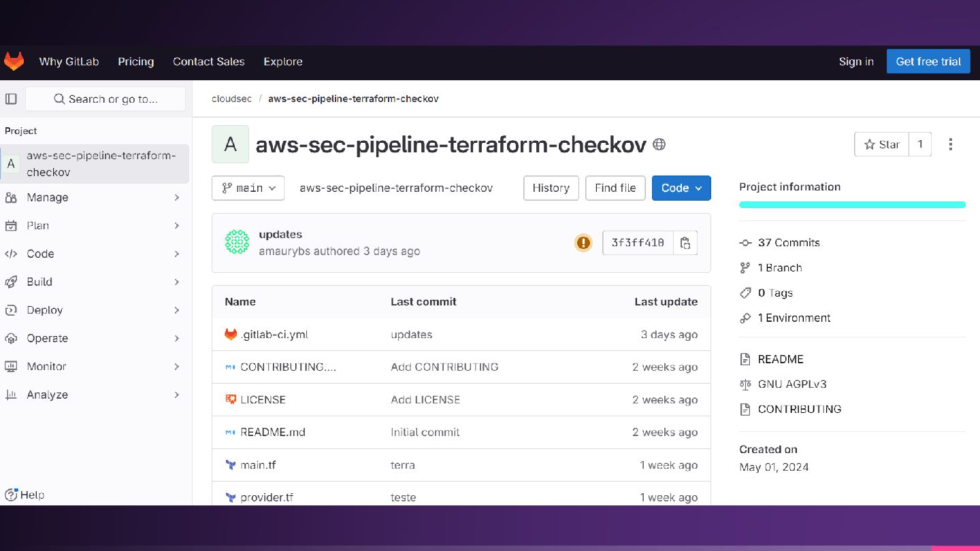
Task: Open the 1 Environment link
Action: [794, 318]
